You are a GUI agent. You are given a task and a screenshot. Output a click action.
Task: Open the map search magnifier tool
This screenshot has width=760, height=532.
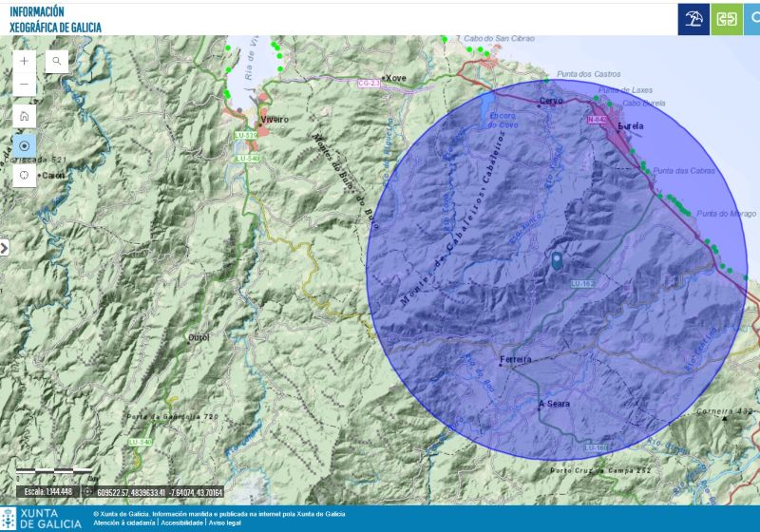pos(57,61)
